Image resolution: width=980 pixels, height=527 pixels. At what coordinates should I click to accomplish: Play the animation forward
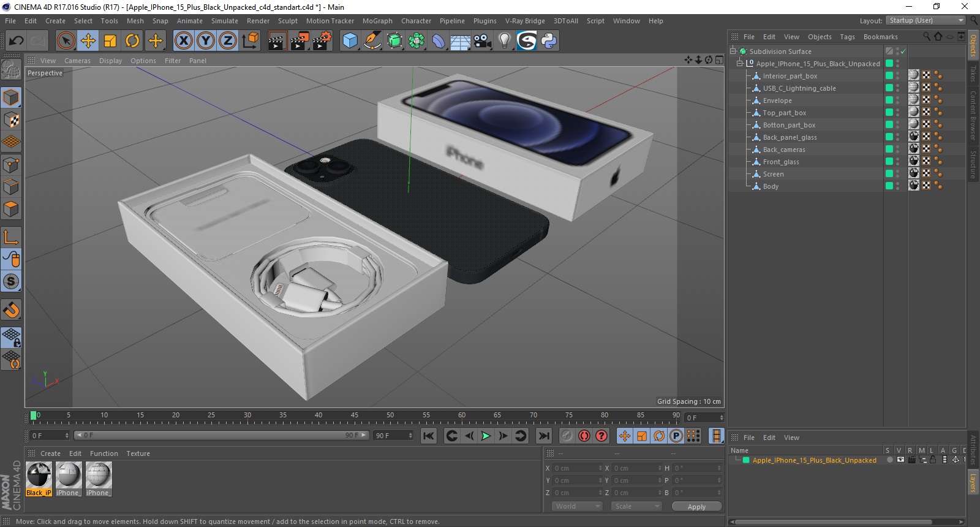[x=486, y=436]
